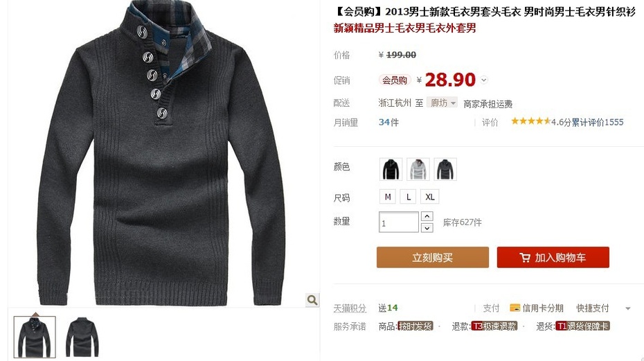
Task: Click the T1 return guarantee badge
Action: click(583, 326)
